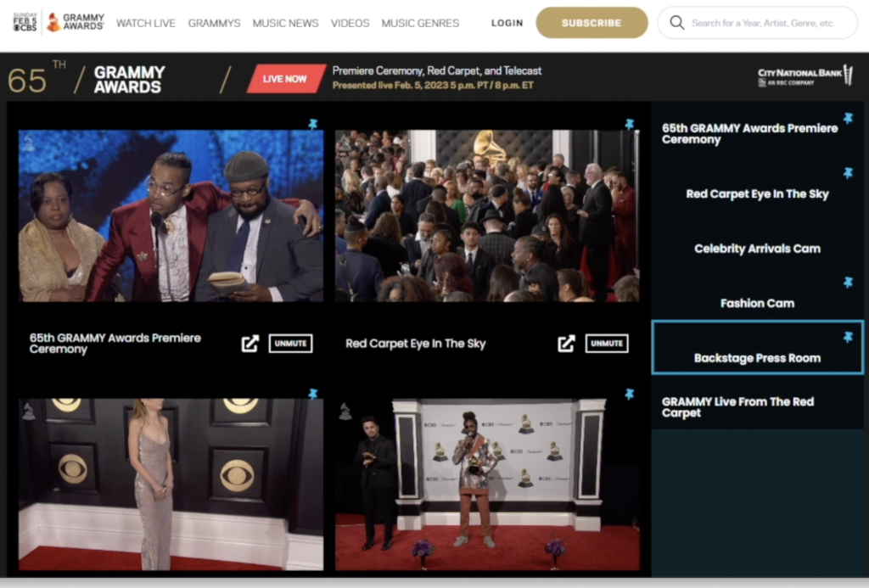
Task: Click the red carpet crowd video thumbnail
Action: coord(487,216)
